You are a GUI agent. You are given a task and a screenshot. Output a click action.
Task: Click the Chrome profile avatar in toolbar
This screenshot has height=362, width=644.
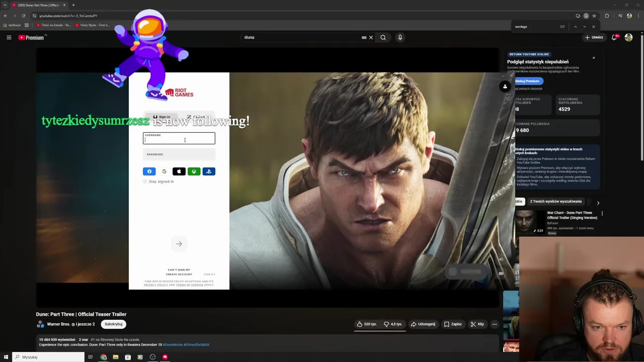(x=629, y=16)
